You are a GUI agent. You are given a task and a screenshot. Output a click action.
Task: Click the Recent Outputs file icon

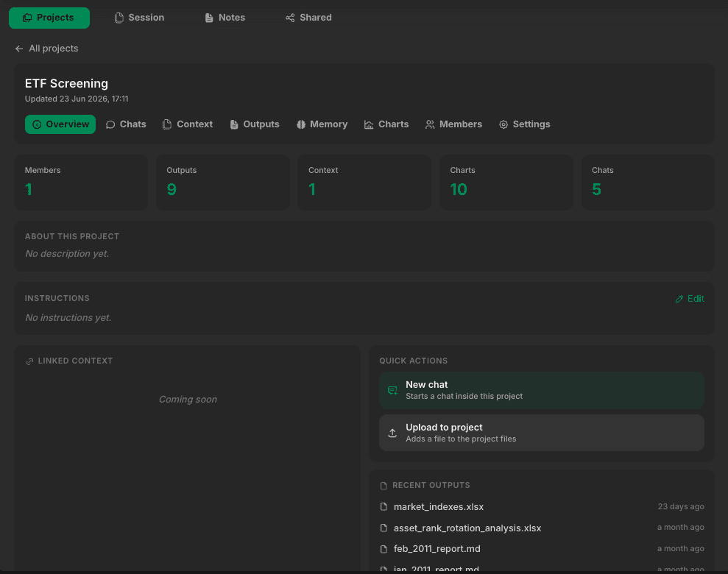pyautogui.click(x=384, y=486)
